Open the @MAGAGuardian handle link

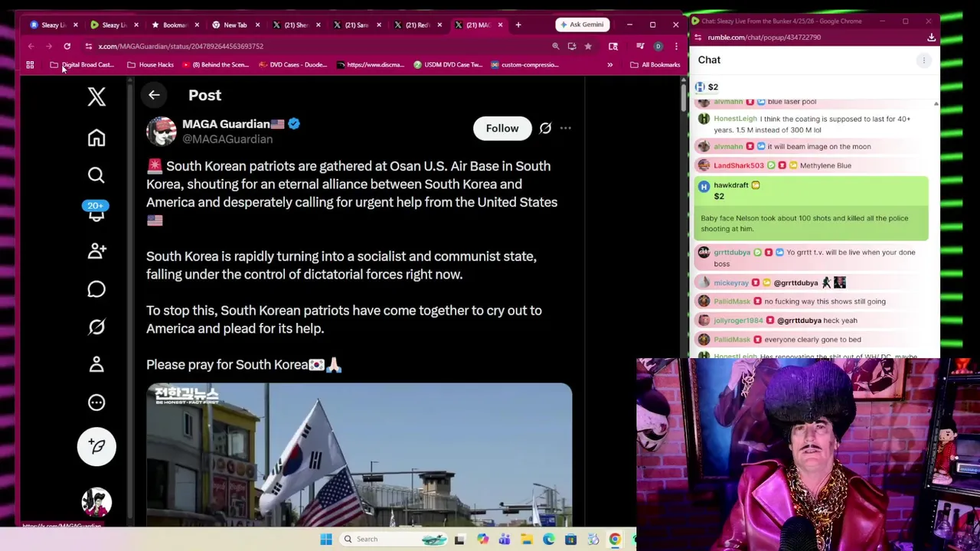pos(227,139)
